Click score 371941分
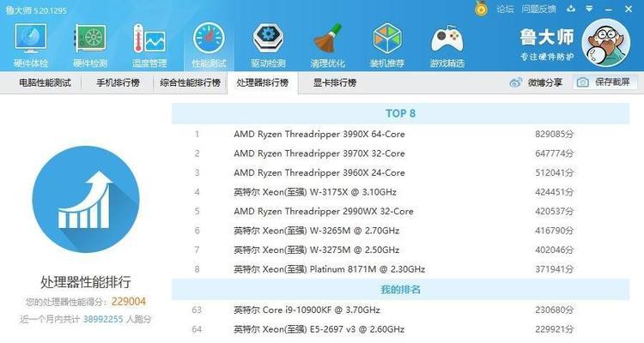Viewport: 644px width, 343px height. tap(555, 269)
